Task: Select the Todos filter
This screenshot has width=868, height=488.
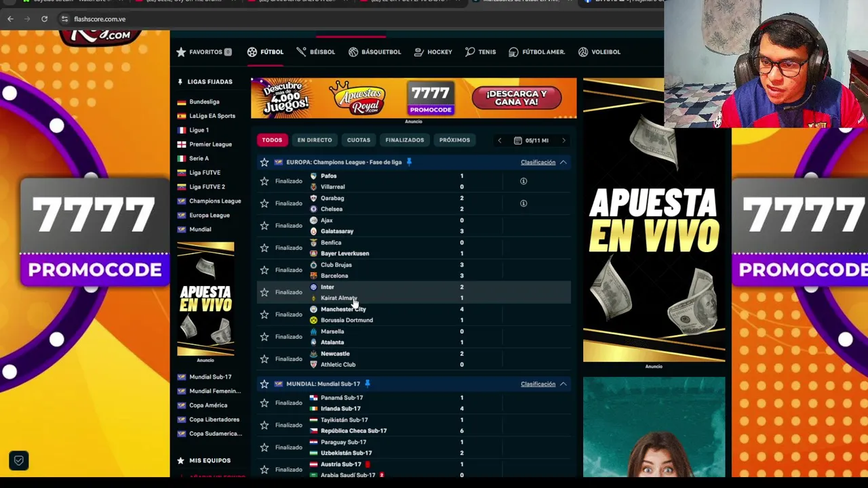Action: pos(272,140)
